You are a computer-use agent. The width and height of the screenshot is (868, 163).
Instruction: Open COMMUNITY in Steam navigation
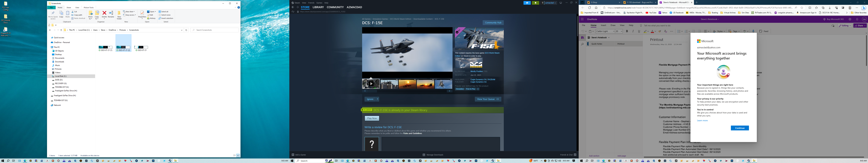pos(335,7)
